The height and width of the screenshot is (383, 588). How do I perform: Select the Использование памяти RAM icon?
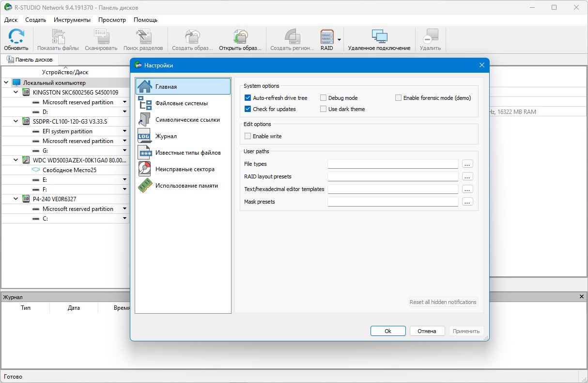click(x=145, y=185)
